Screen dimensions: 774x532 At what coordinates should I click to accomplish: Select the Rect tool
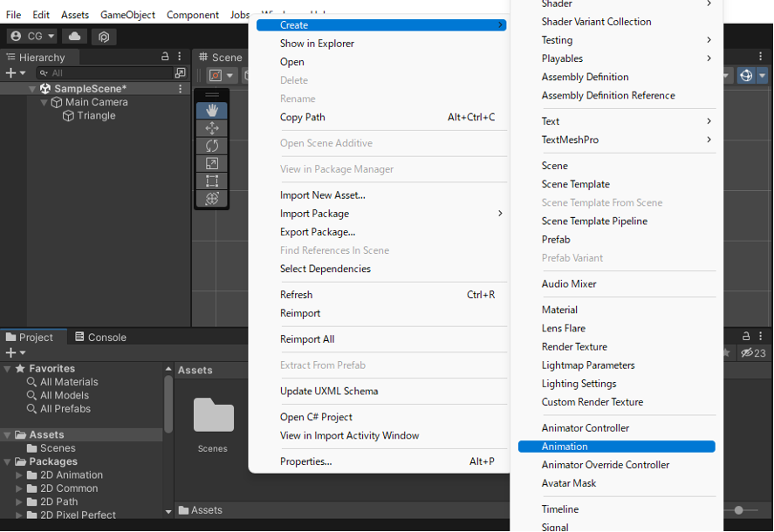tap(212, 181)
